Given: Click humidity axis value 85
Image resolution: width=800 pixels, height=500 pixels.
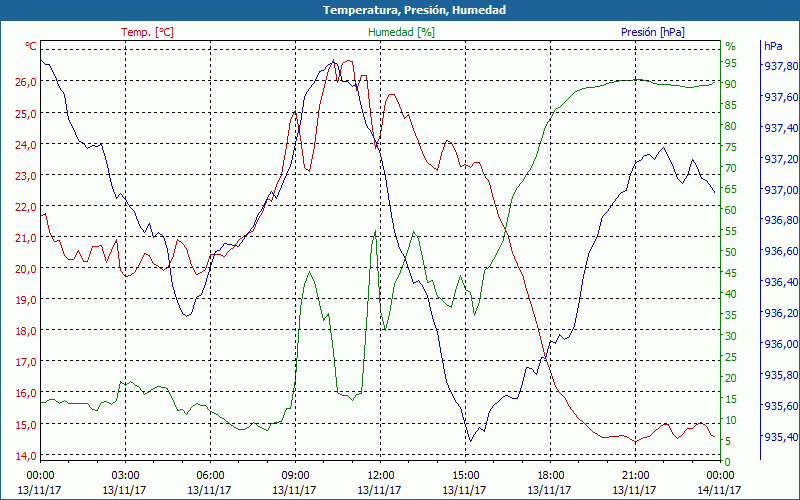Looking at the screenshot, I should [x=731, y=105].
